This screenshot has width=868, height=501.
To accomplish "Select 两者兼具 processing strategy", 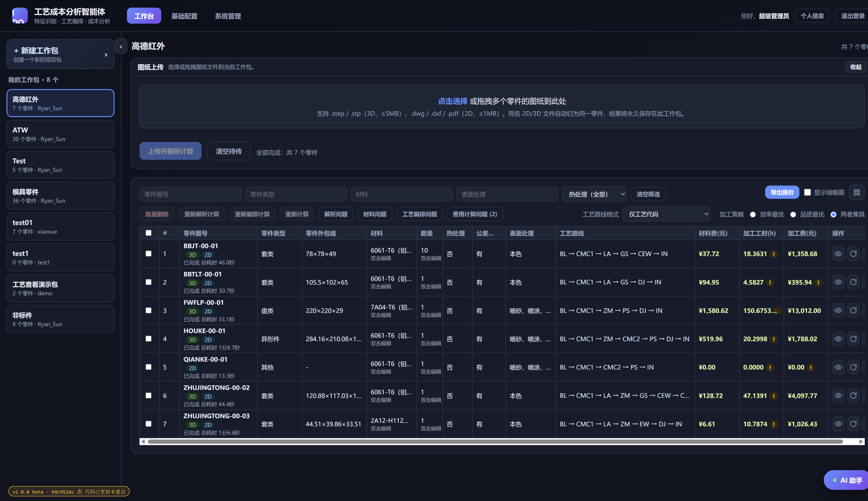I will 833,214.
